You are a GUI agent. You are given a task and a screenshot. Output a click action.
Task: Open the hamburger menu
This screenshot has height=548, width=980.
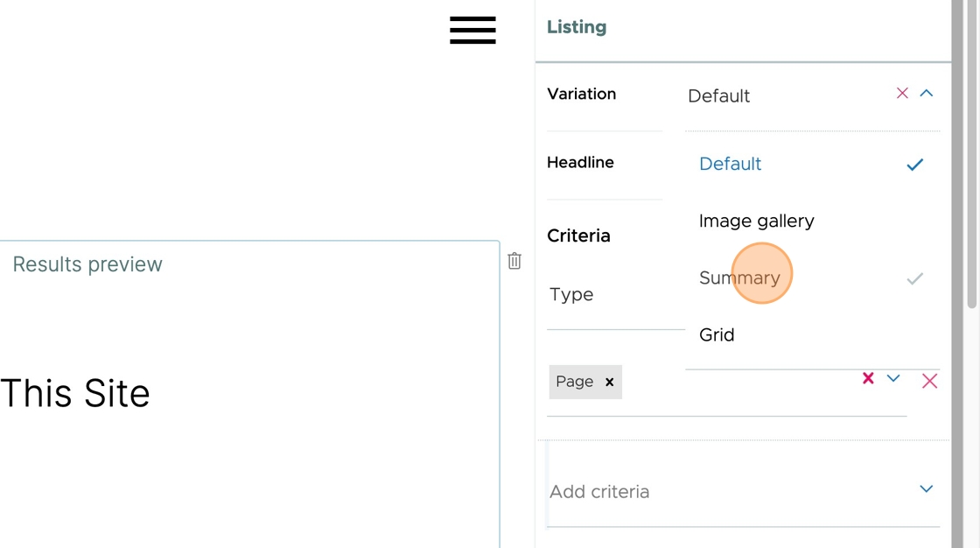coord(472,30)
